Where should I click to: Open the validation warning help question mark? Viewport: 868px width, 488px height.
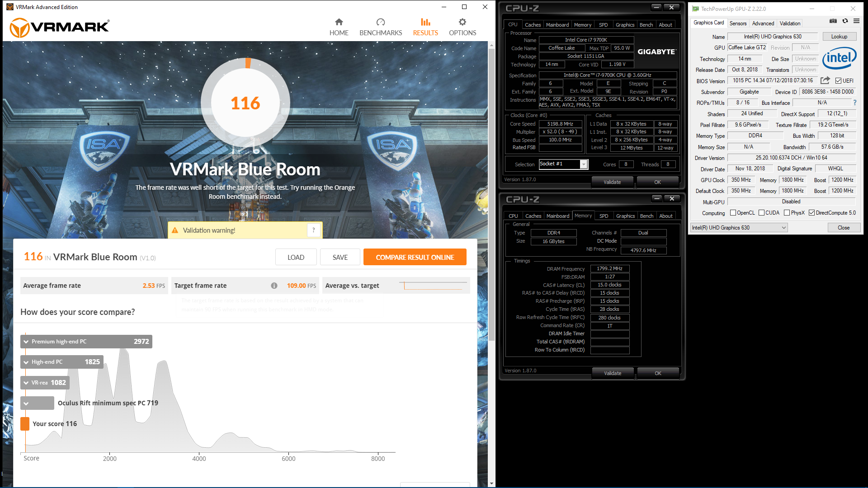tap(313, 230)
